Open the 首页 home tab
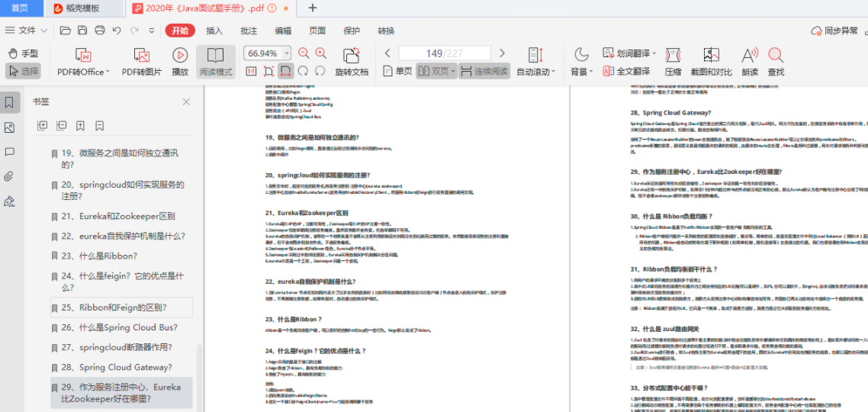The image size is (868, 412). [x=21, y=8]
